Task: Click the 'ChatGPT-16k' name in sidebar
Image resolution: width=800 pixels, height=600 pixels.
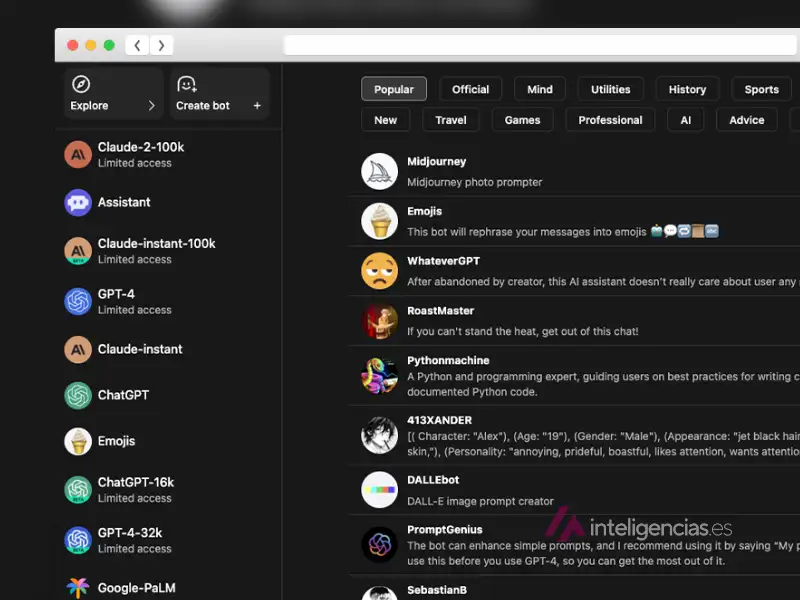Action: [136, 482]
